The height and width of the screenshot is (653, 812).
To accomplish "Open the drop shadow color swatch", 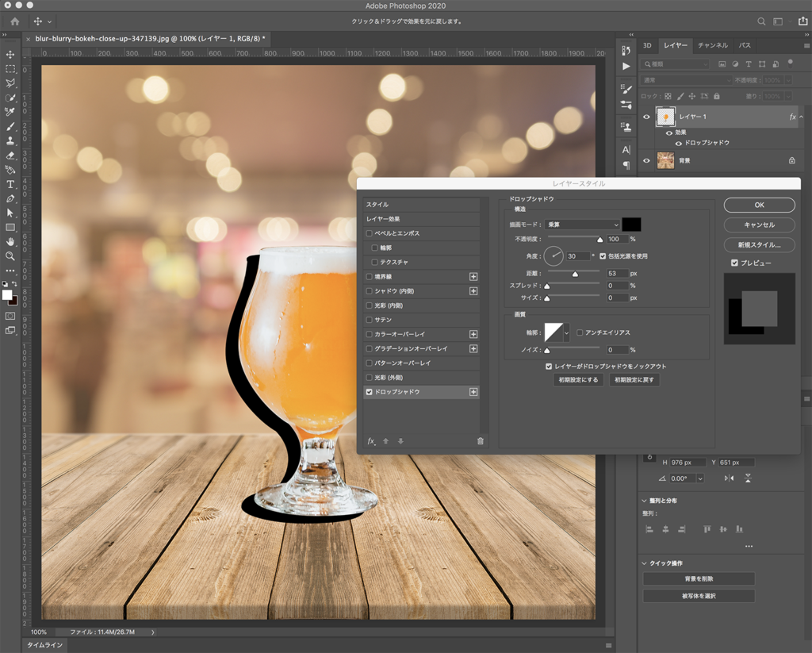I will point(630,225).
